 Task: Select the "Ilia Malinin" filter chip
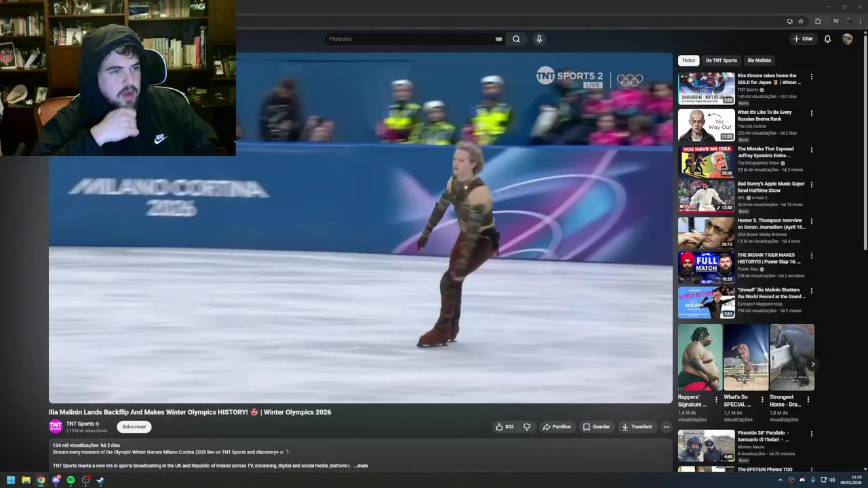(x=759, y=60)
